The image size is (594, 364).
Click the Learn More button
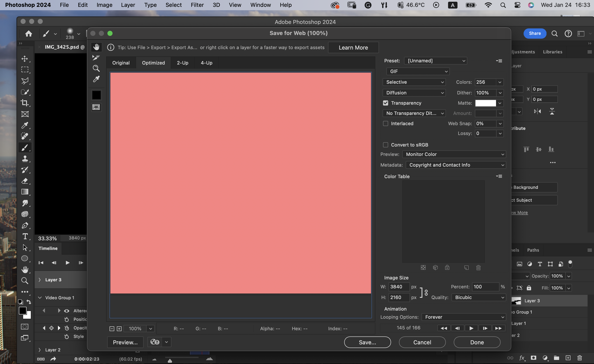coord(353,48)
